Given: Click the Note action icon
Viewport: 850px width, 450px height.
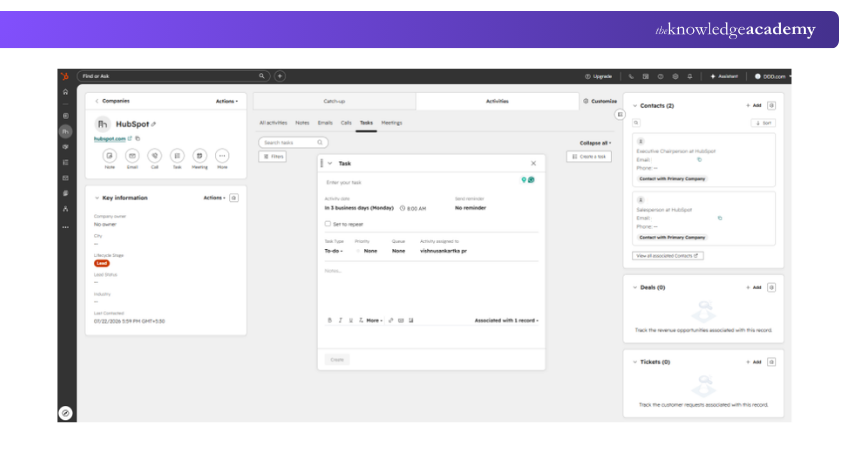Looking at the screenshot, I should pos(110,156).
